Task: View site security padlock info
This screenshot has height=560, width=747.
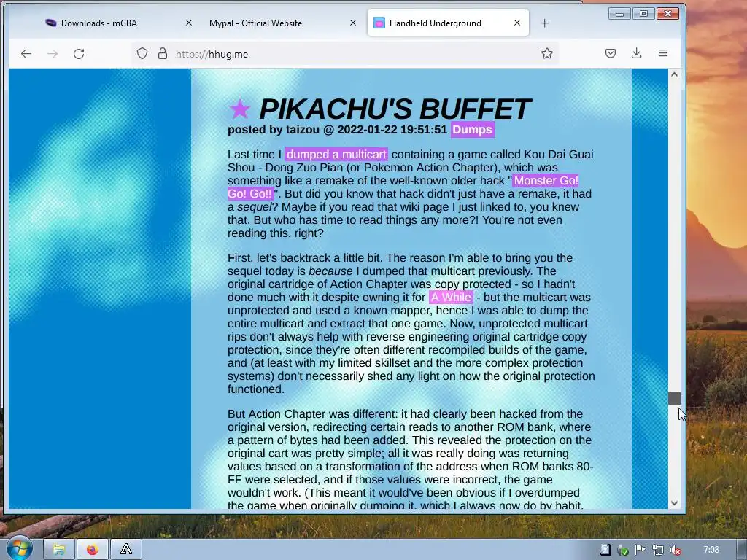Action: coord(163,53)
